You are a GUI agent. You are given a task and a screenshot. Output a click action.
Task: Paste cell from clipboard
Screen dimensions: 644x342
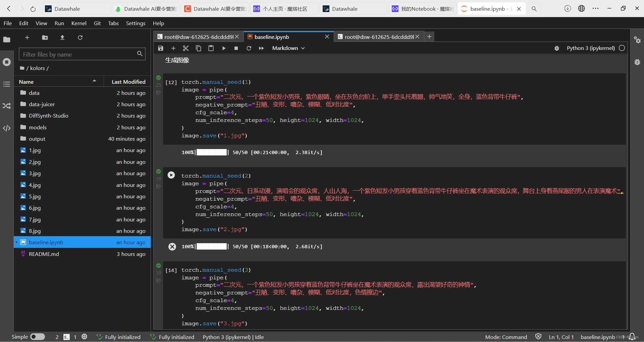[x=211, y=48]
